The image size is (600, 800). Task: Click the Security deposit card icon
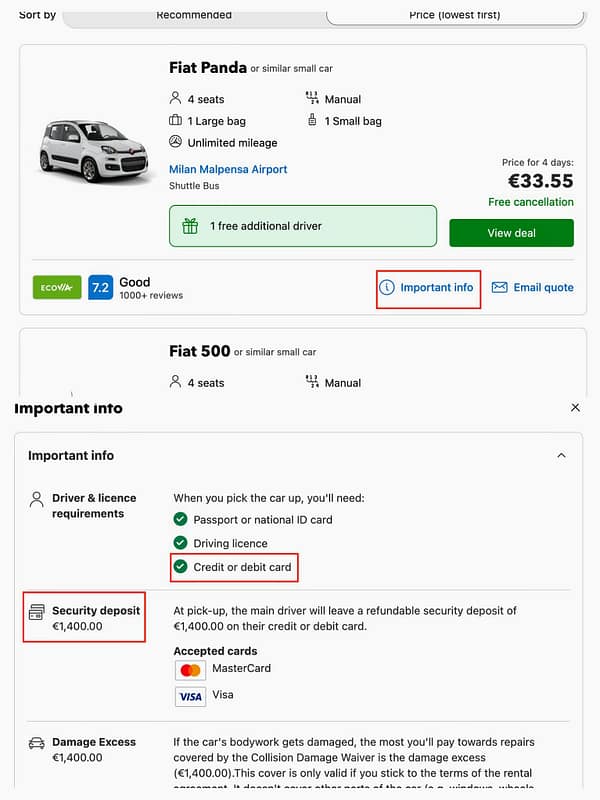point(37,611)
